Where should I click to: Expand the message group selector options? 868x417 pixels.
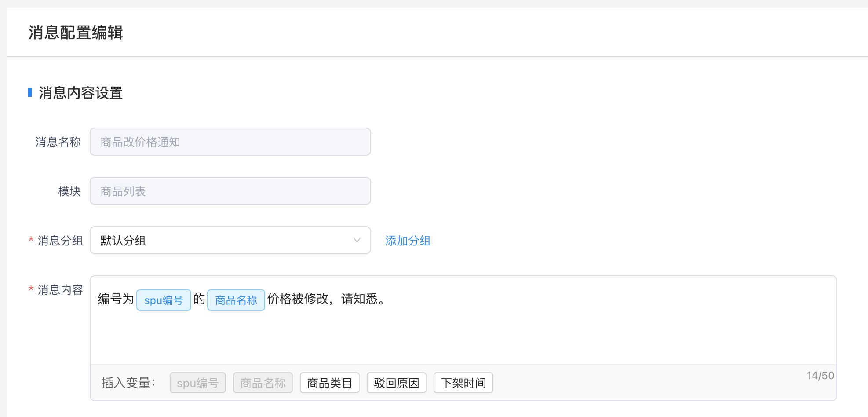click(x=230, y=240)
